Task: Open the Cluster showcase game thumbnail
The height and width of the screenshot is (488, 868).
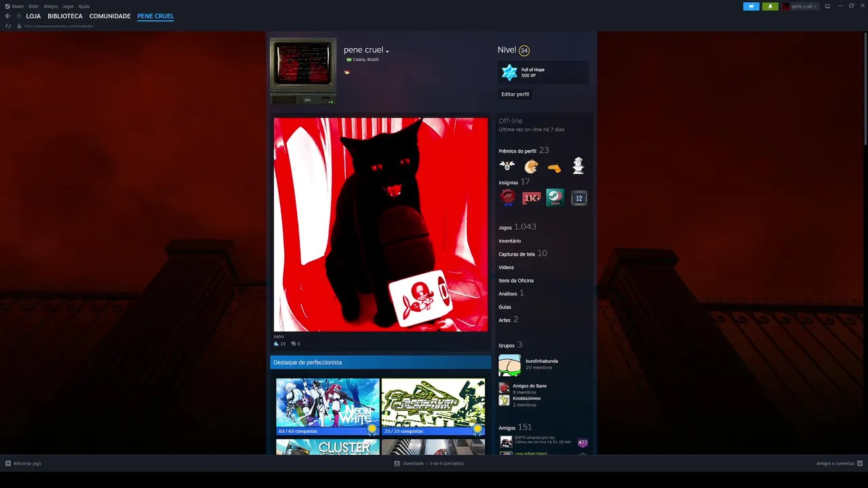Action: (x=328, y=447)
